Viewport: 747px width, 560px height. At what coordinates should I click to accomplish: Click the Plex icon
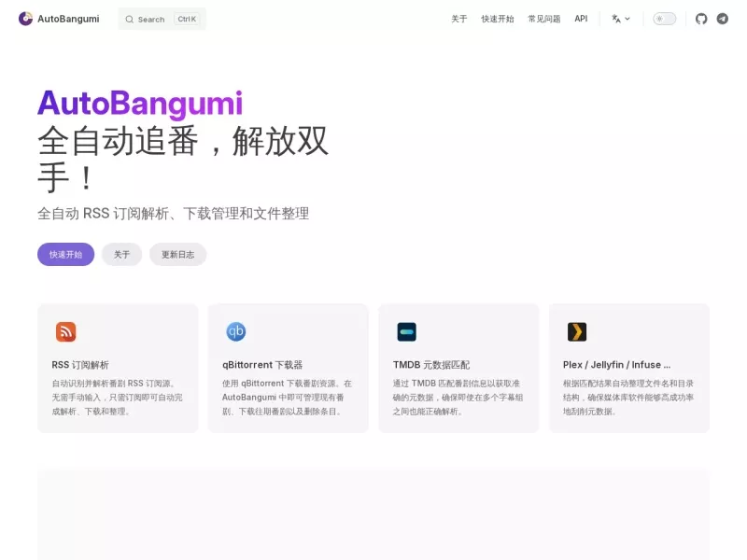[x=577, y=331]
